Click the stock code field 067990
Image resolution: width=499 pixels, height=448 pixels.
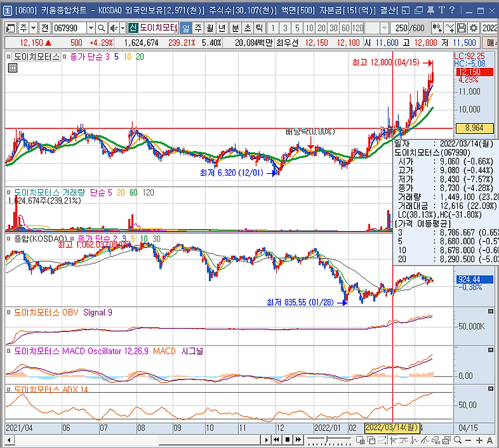tap(69, 29)
